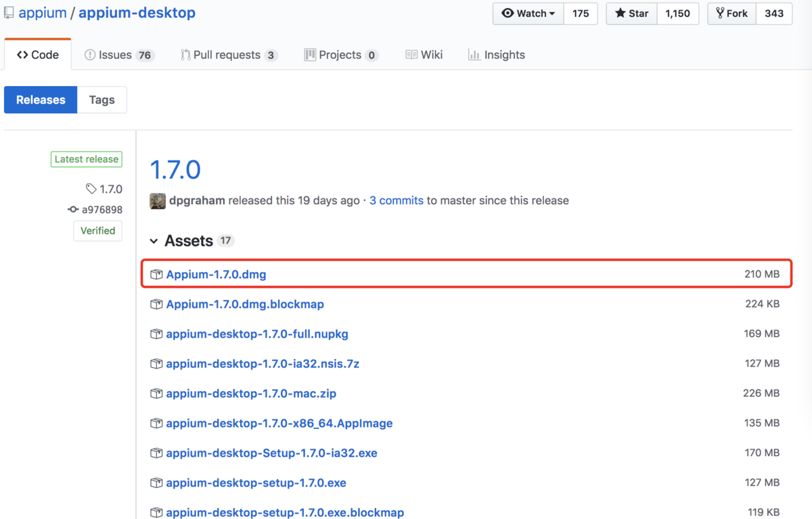
Task: Click the package icon beside appium-desktop-setup-1.7.0.exe
Action: 156,482
